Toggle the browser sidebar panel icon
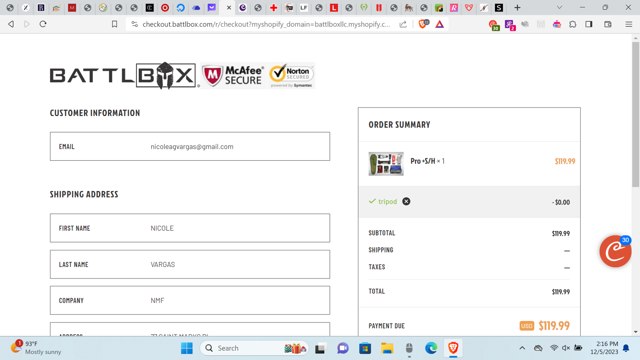 [589, 24]
